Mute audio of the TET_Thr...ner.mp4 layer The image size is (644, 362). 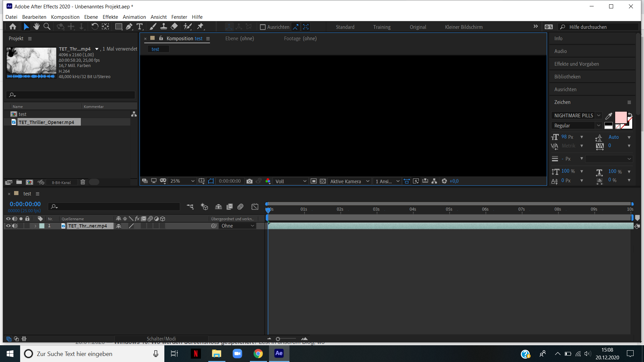pyautogui.click(x=15, y=226)
